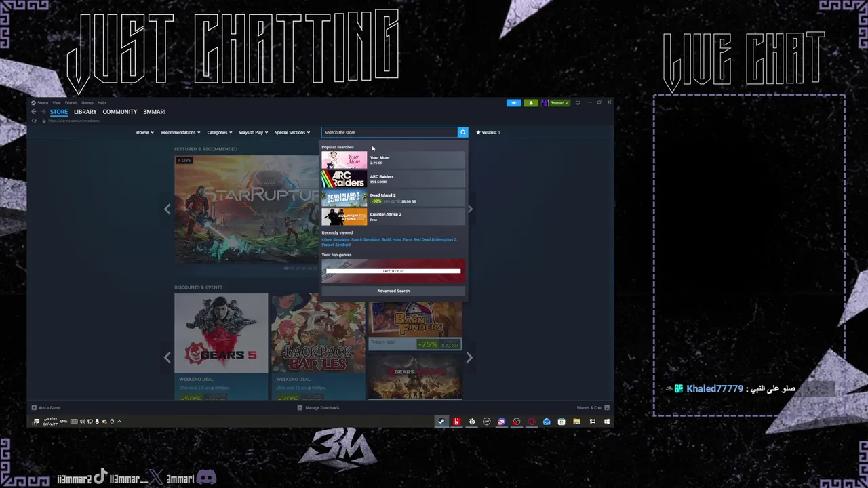Click the Steam icon in the taskbar

click(x=441, y=422)
